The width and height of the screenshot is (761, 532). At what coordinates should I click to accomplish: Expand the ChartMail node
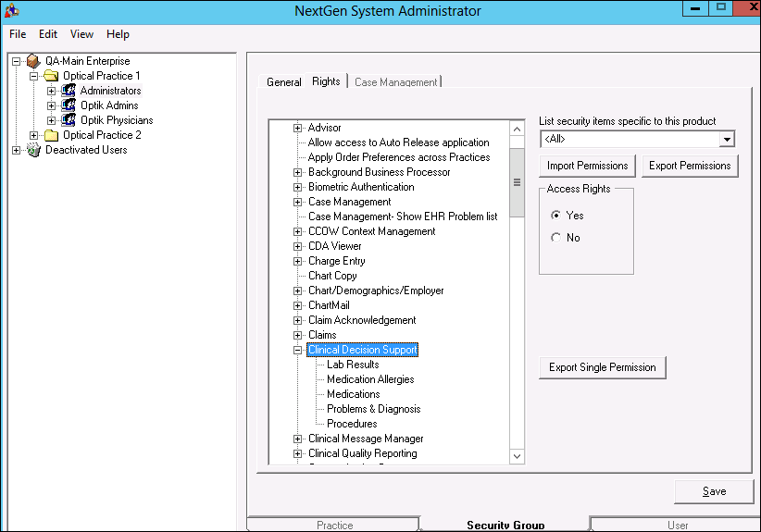click(297, 305)
